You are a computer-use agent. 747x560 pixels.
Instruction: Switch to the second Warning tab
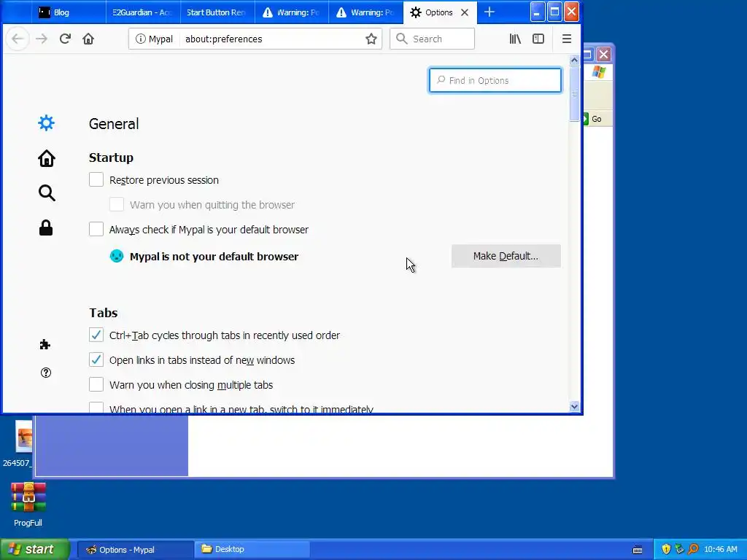[x=365, y=12]
